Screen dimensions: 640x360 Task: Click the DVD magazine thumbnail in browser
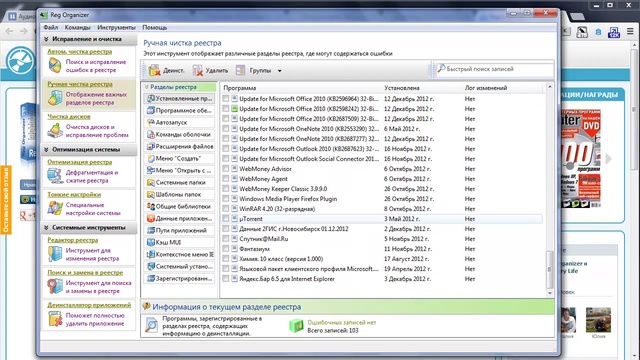pos(580,158)
